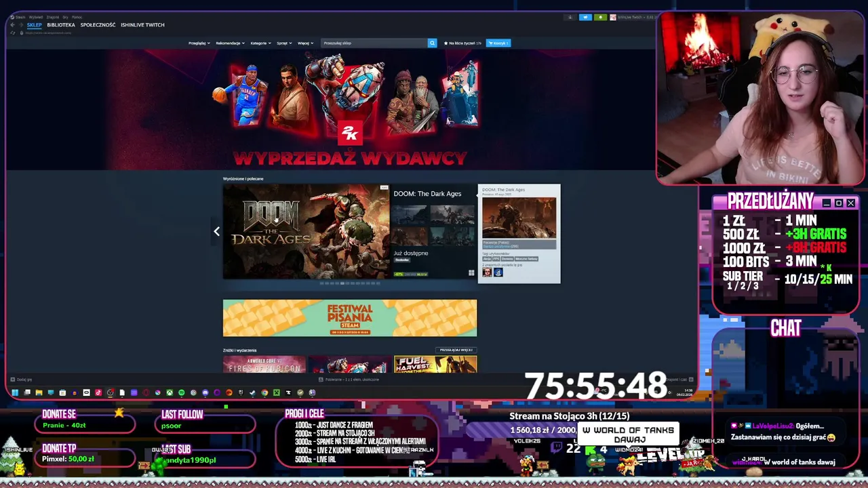
Task: Expand the Rekomendacje dropdown
Action: point(231,43)
